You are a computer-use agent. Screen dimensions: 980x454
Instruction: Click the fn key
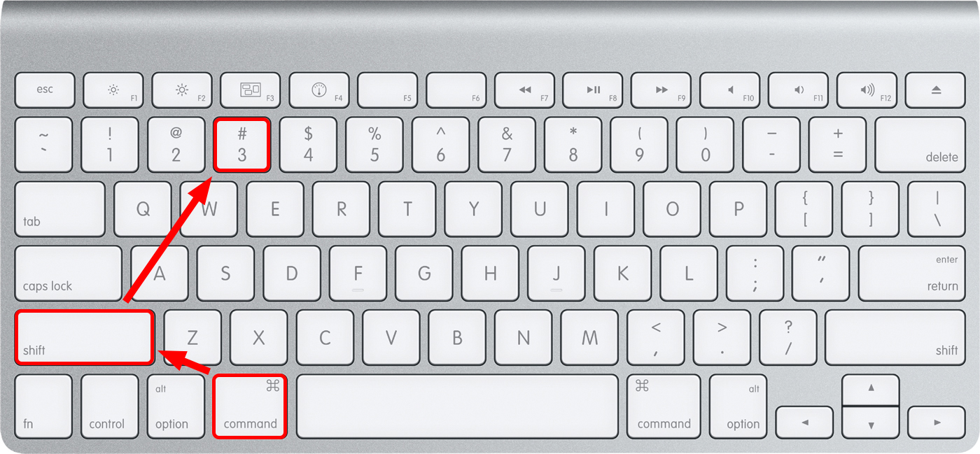pyautogui.click(x=43, y=406)
